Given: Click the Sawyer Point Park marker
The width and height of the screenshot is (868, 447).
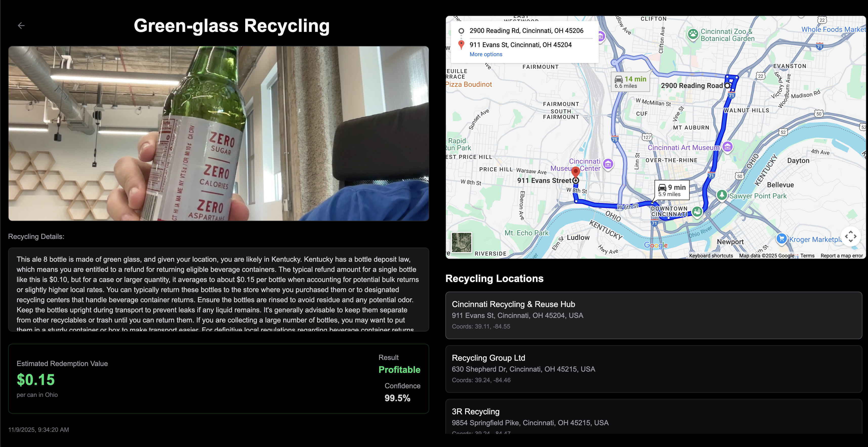Looking at the screenshot, I should (721, 195).
